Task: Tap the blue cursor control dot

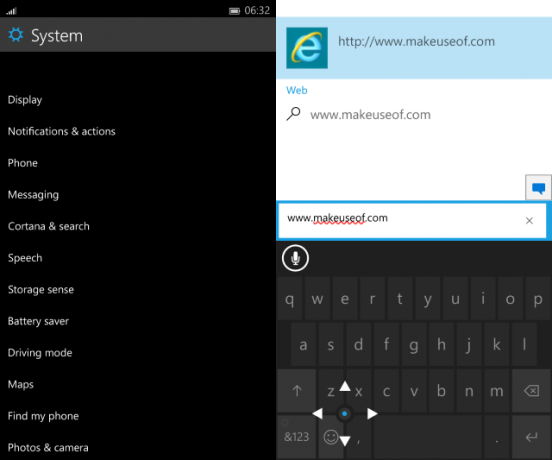Action: pyautogui.click(x=345, y=414)
